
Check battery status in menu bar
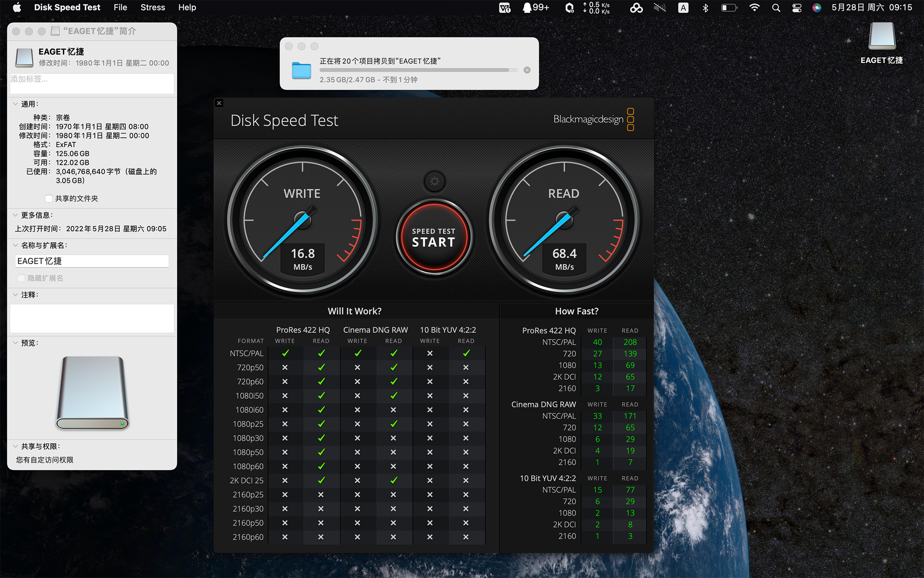click(729, 7)
